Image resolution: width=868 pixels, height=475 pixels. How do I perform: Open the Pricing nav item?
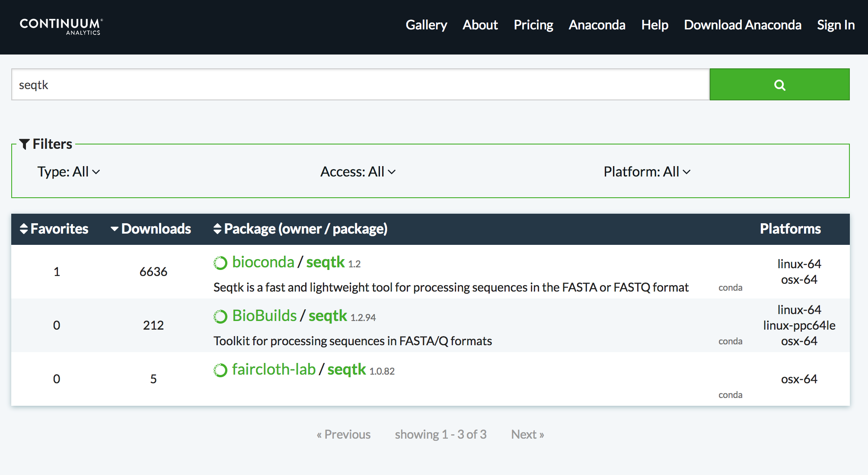pyautogui.click(x=533, y=25)
